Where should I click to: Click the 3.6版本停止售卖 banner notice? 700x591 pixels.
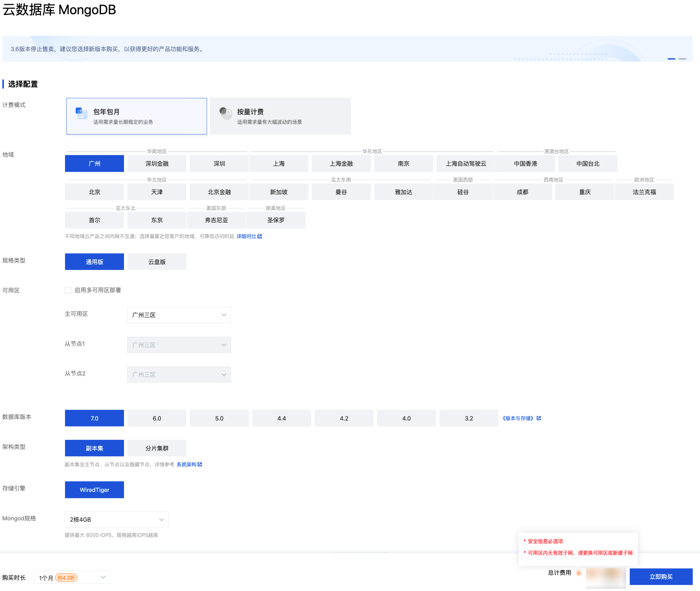tap(107, 49)
